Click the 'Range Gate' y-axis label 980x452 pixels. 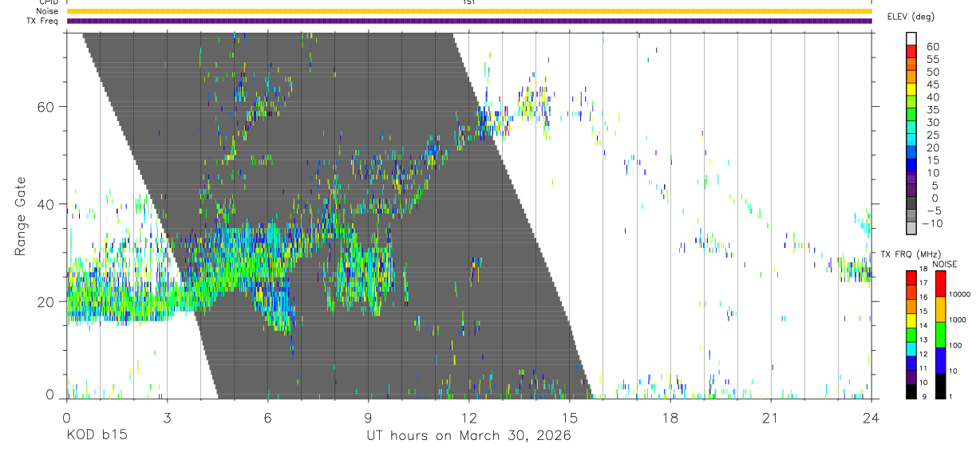[x=22, y=217]
